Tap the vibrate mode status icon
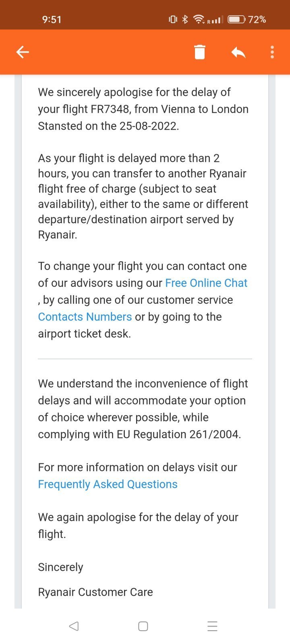 (x=173, y=19)
